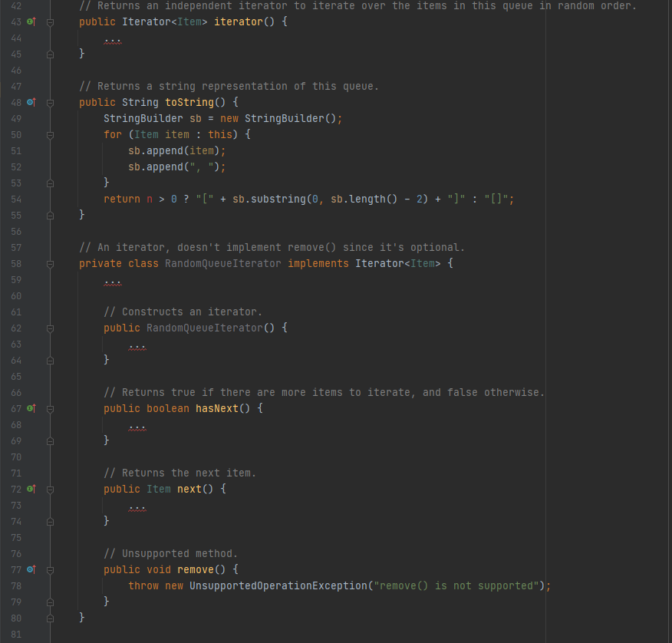Screen dimensions: 672x643
Task: Click the hasNext() closing fold marker on line 69
Action: [50, 441]
